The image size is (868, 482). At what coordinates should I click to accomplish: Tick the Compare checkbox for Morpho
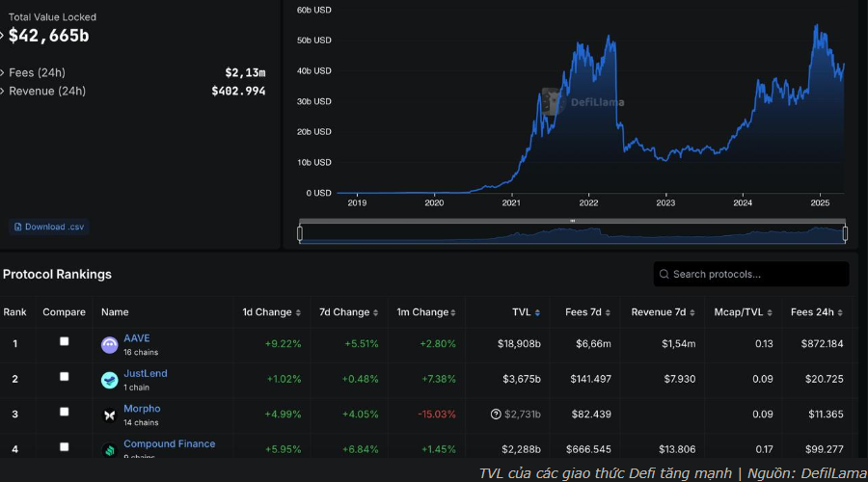[x=65, y=412]
